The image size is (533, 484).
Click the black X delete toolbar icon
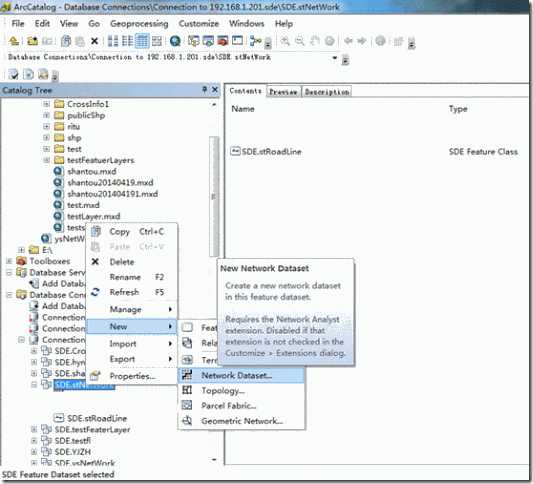tap(94, 41)
